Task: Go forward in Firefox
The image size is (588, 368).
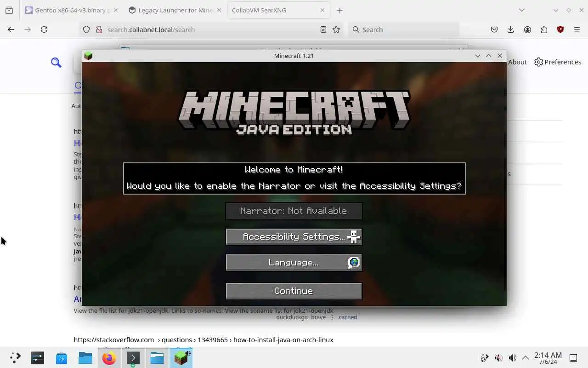Action: pyautogui.click(x=28, y=29)
